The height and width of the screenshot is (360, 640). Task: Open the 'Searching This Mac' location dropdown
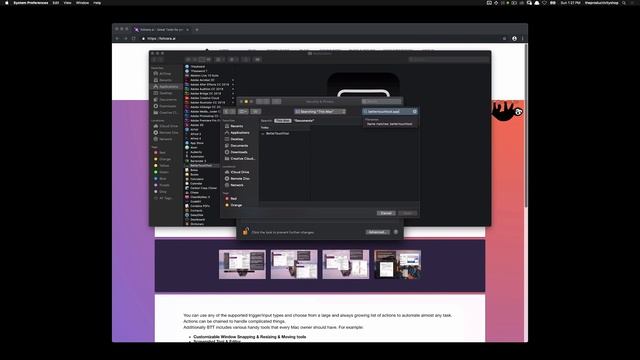(320, 111)
